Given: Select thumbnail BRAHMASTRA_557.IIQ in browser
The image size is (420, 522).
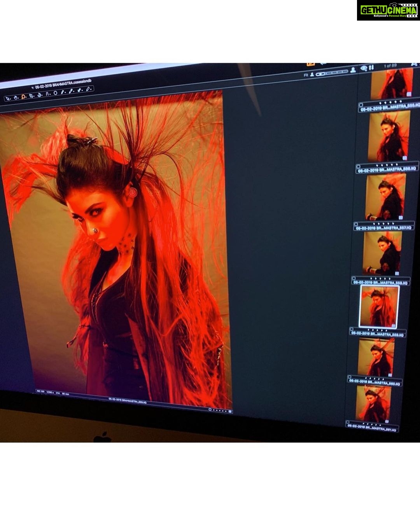Looking at the screenshot, I should pos(386,197).
